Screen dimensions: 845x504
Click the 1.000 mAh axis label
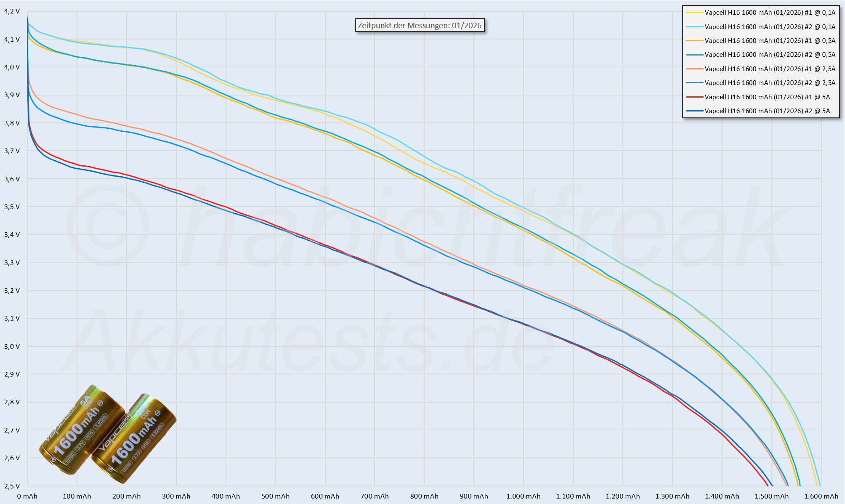point(523,496)
